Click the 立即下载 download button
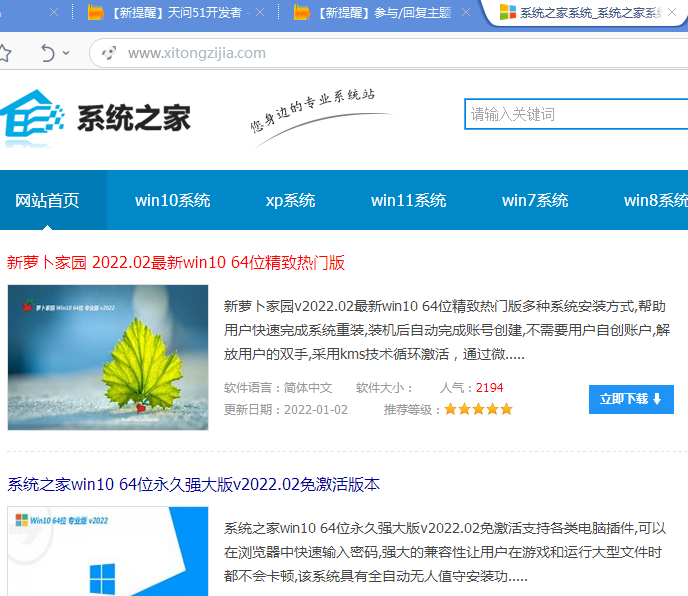Viewport: 688px width, 596px height. coord(631,399)
